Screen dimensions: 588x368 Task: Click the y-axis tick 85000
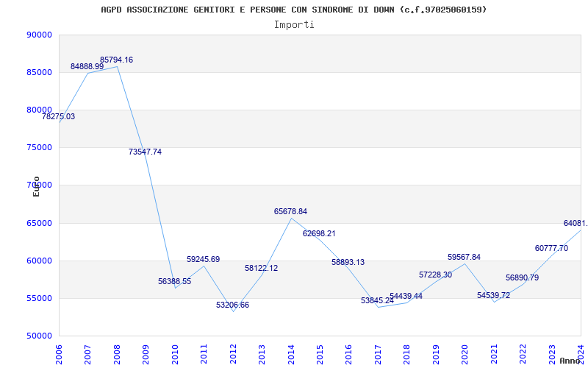(39, 72)
